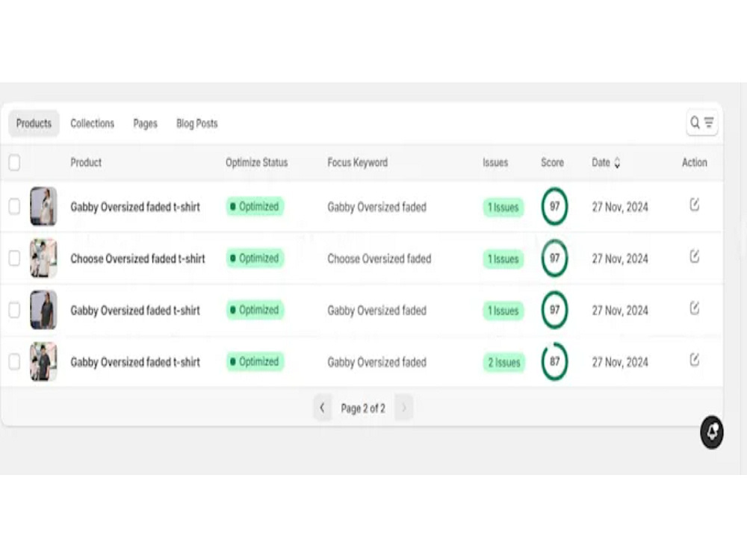Click the Focus Keyword column header
This screenshot has height=560, width=747.
click(x=357, y=162)
